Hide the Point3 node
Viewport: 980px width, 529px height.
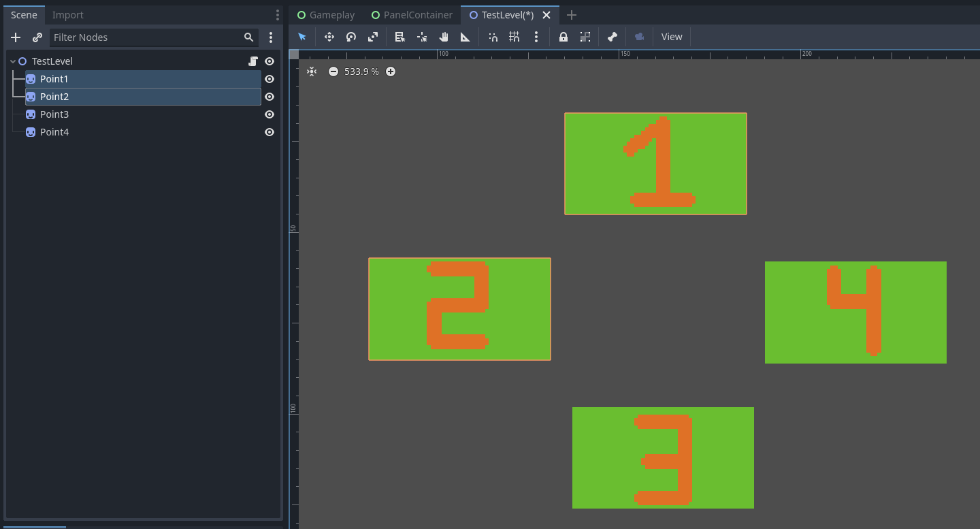(x=269, y=114)
